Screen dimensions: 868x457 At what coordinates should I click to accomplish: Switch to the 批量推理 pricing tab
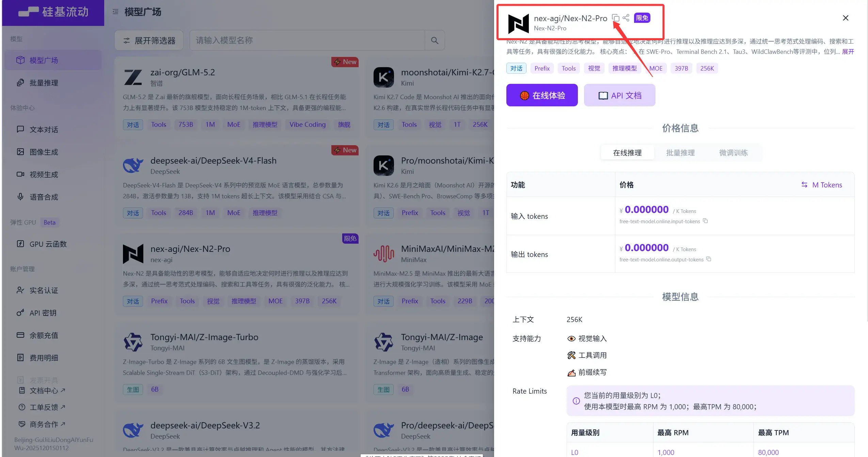coord(680,153)
